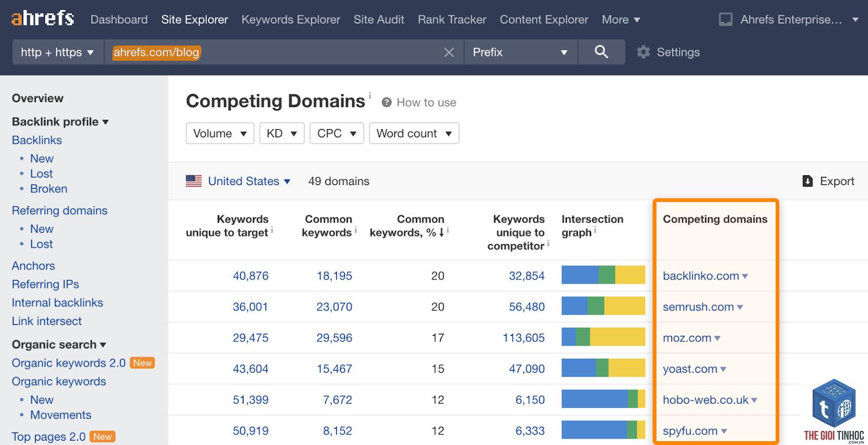Open the Word count filter dropdown

(414, 133)
